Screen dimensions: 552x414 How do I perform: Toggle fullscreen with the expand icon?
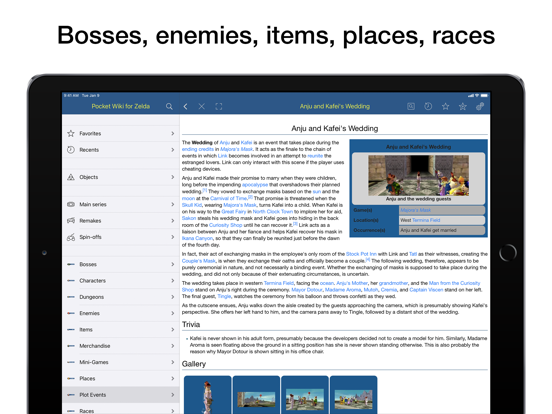coord(219,106)
